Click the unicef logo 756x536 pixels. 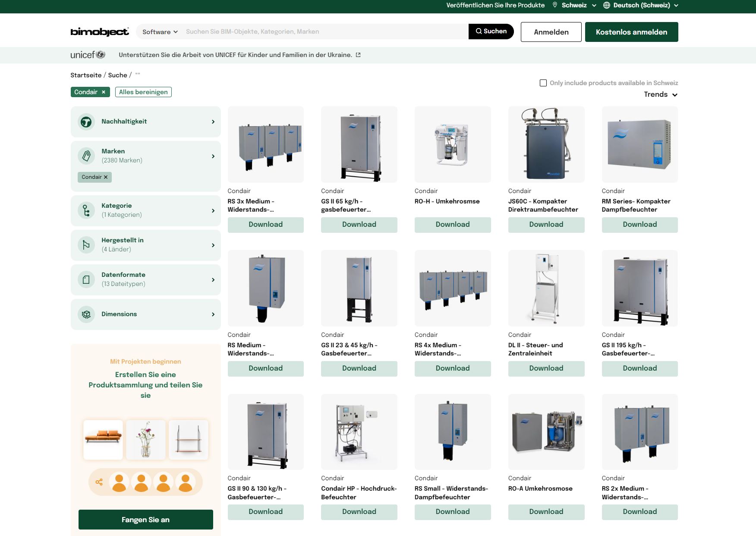pyautogui.click(x=88, y=55)
